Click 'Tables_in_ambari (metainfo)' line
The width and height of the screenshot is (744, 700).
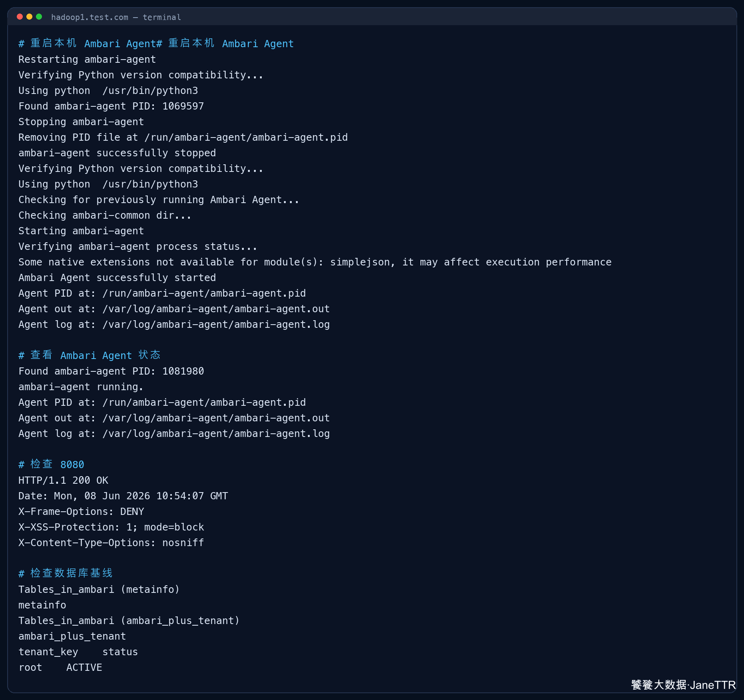[x=99, y=590]
